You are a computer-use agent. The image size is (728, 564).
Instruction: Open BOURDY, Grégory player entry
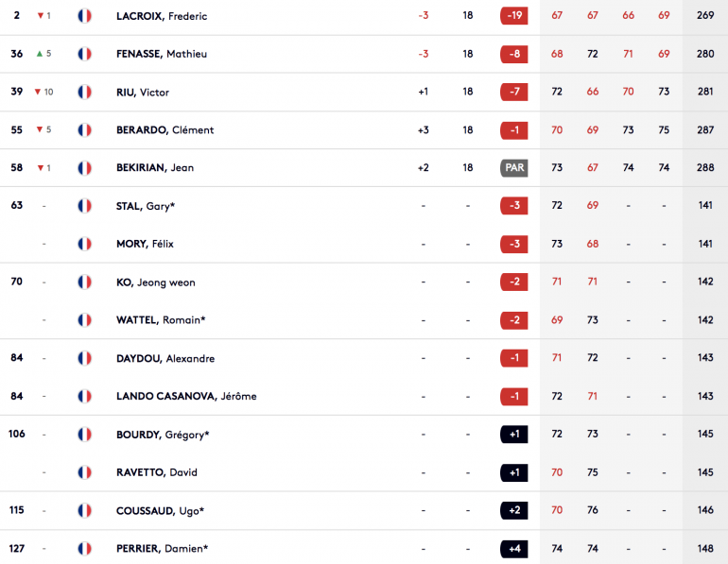pyautogui.click(x=163, y=435)
